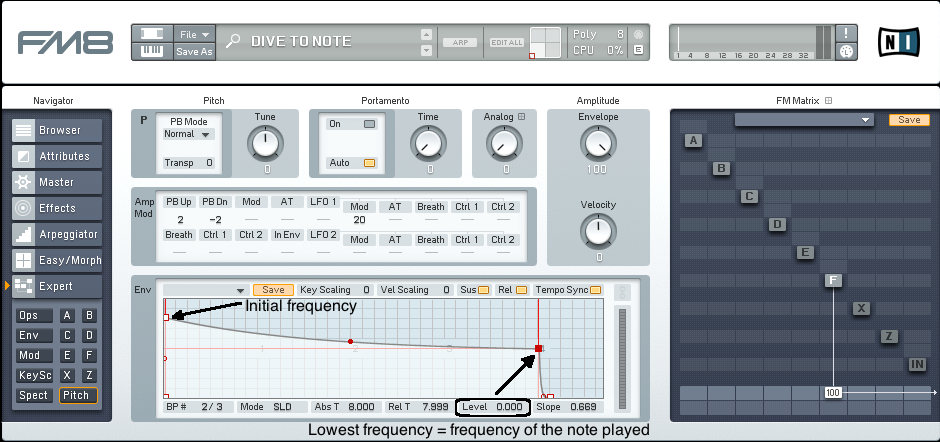Click the search magnifier icon
Screen dimensions: 940x442
tap(233, 41)
